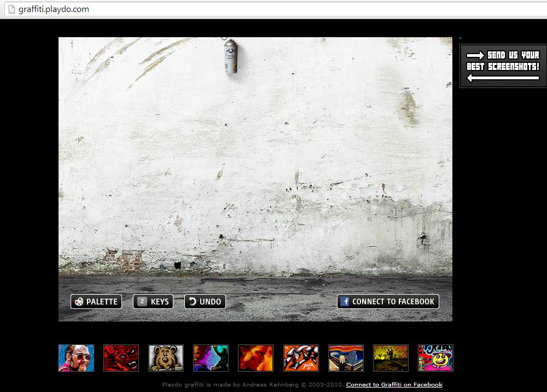Open the red devil face thumbnail
The width and height of the screenshot is (547, 392).
click(x=121, y=358)
